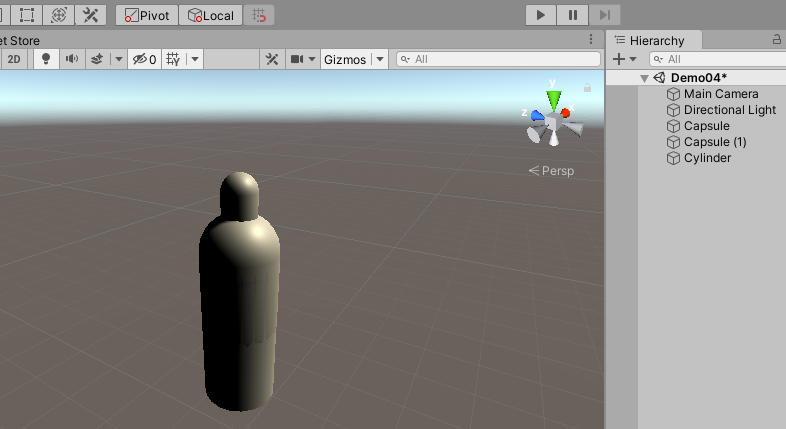Toggle the Hierarchy panel lock
The image size is (786, 429).
pos(776,39)
